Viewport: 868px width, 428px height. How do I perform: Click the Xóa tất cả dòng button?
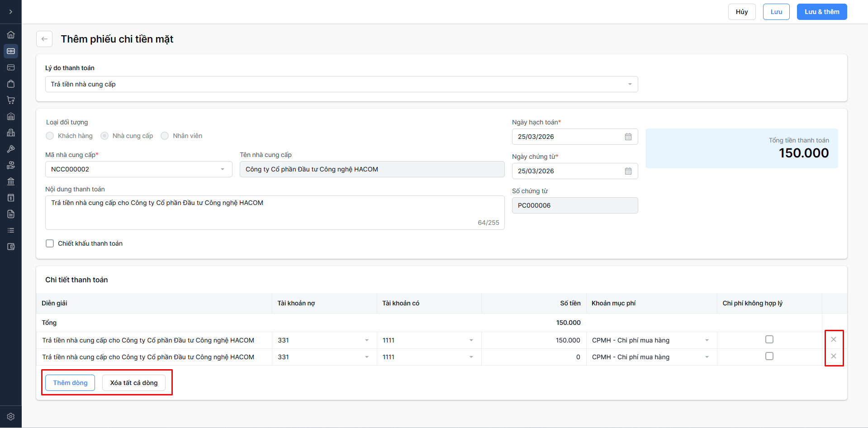pos(134,383)
